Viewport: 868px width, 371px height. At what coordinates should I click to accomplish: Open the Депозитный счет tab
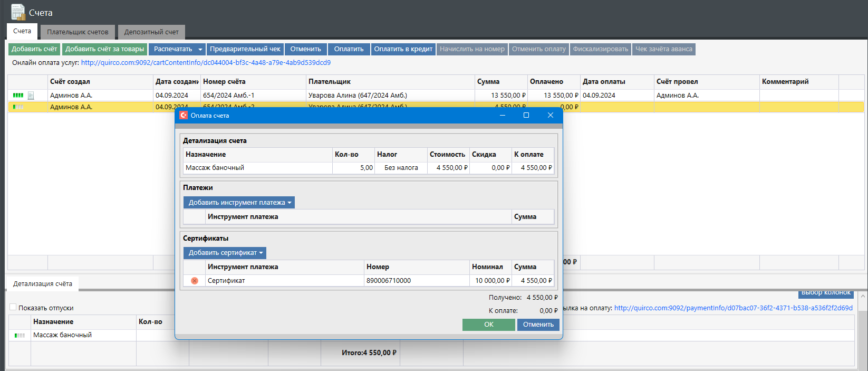(x=151, y=32)
